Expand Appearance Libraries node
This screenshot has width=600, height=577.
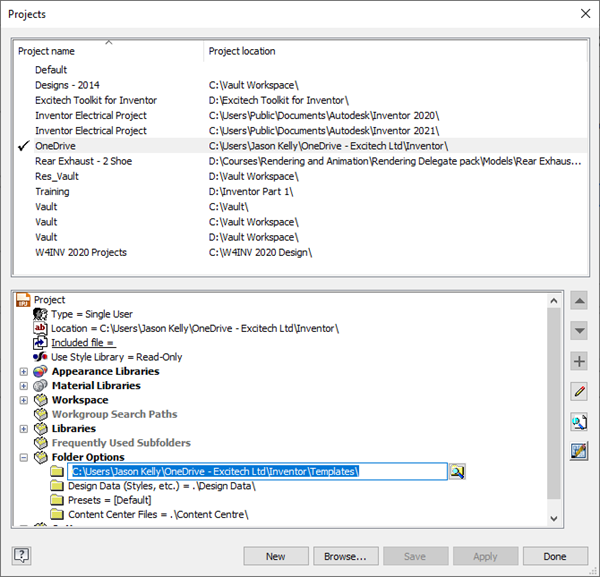[24, 372]
